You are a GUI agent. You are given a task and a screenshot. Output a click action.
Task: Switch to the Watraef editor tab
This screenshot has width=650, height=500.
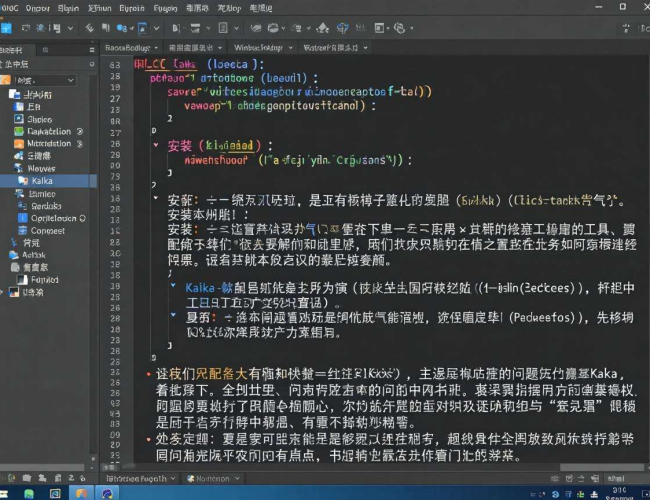pos(331,48)
